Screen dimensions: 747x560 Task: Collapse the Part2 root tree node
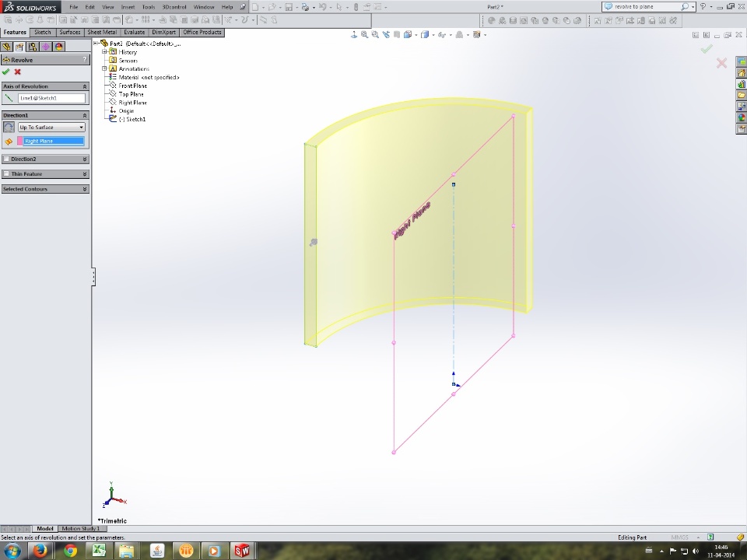tap(96, 44)
